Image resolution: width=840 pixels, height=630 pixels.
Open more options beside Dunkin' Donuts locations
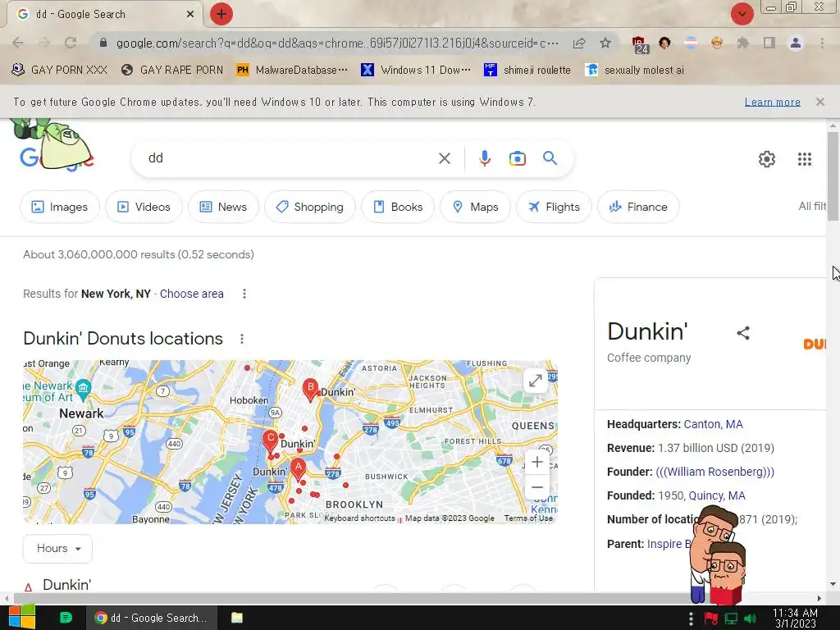[x=242, y=339]
